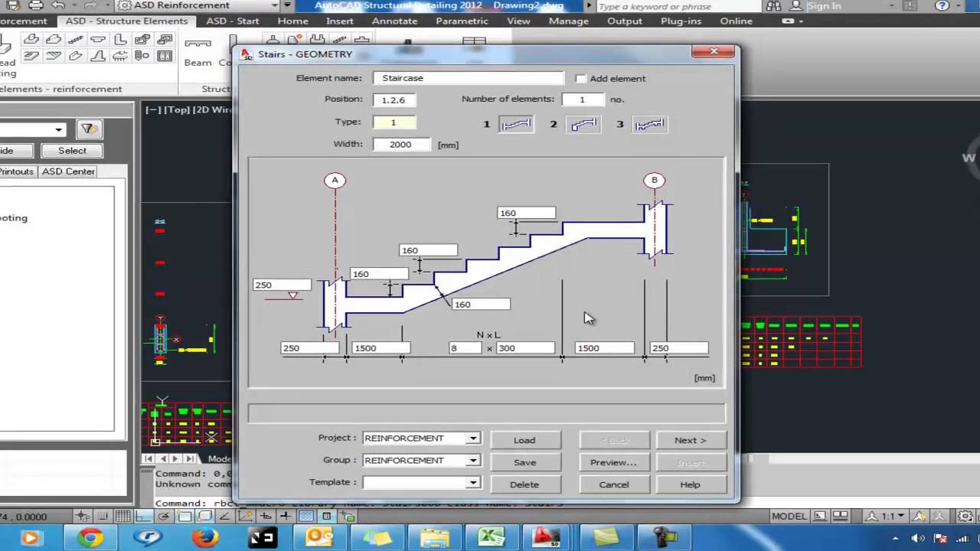Open Firefox from taskbar

point(204,538)
